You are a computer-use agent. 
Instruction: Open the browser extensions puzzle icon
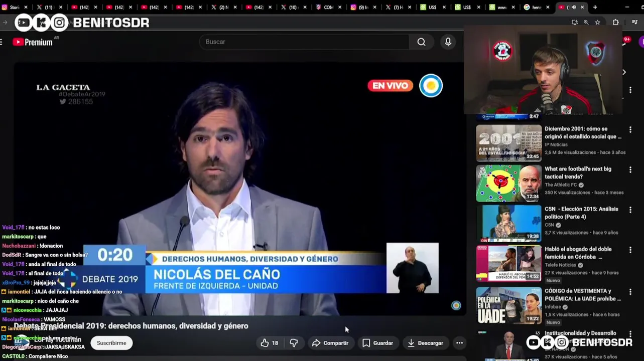(615, 22)
